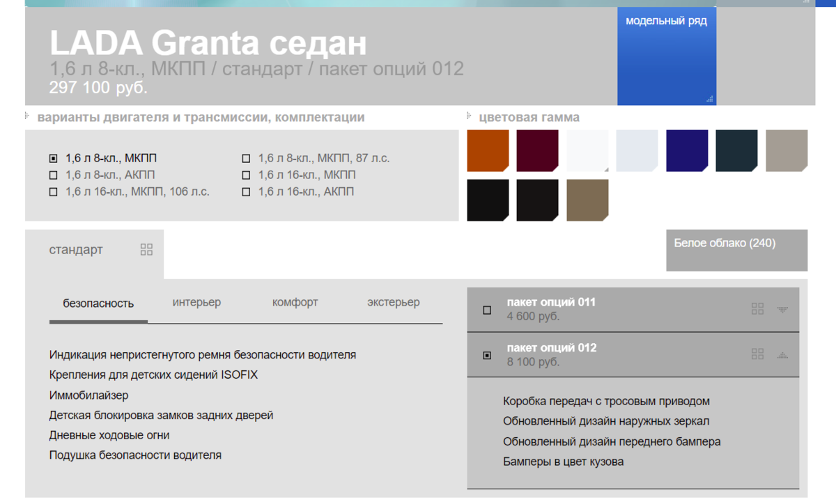Pick the dark blue color swatch

[x=687, y=150]
